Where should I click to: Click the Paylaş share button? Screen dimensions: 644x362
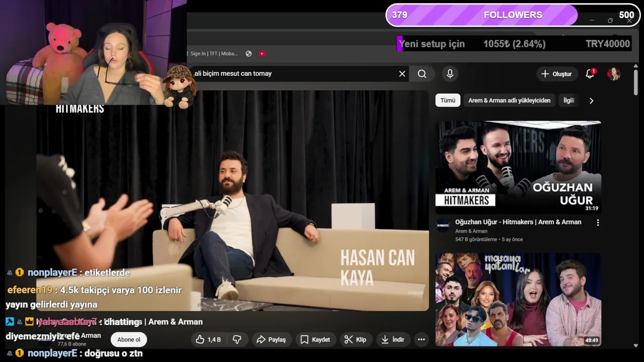click(x=271, y=340)
